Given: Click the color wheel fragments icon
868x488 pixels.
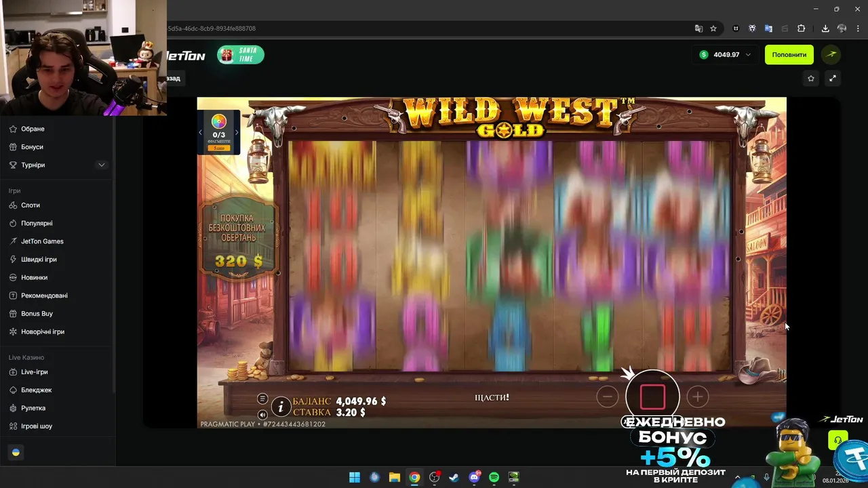Looking at the screenshot, I should [218, 122].
